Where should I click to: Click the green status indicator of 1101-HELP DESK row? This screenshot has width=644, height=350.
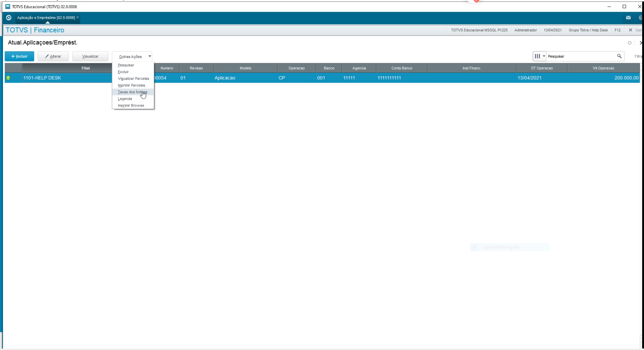pyautogui.click(x=8, y=78)
